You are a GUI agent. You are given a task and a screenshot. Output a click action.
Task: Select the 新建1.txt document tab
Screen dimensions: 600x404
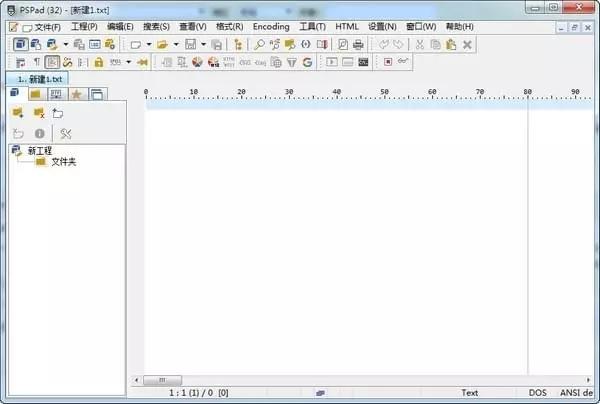(x=38, y=79)
